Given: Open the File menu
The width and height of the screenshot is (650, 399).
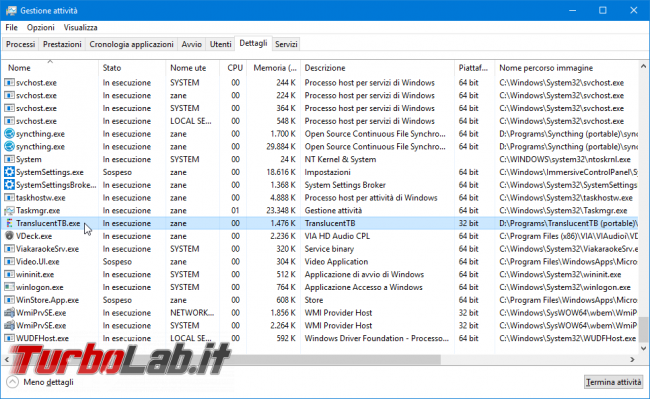Looking at the screenshot, I should click(x=11, y=27).
